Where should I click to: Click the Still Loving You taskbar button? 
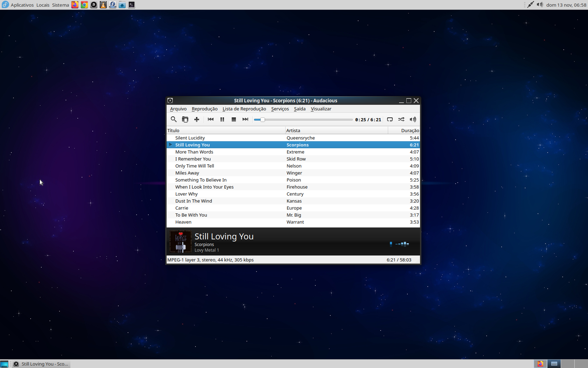41,364
